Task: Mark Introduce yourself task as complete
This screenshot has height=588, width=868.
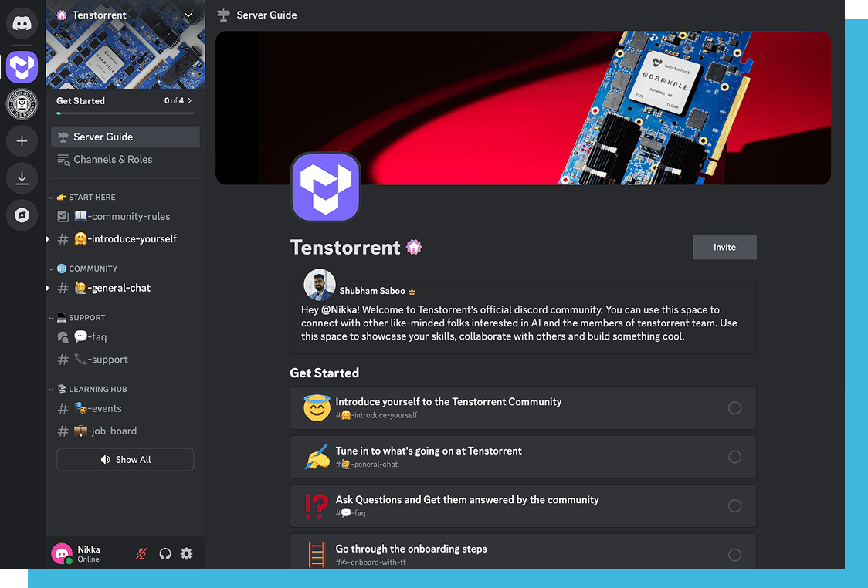Action: tap(734, 408)
